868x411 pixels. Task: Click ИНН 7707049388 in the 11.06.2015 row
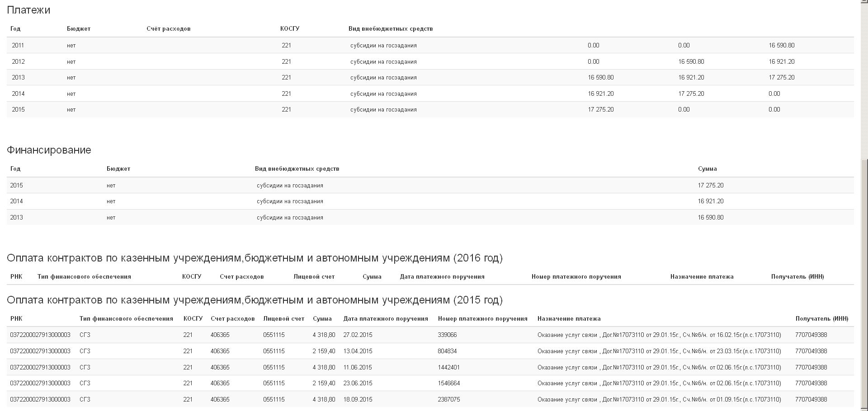click(x=811, y=367)
